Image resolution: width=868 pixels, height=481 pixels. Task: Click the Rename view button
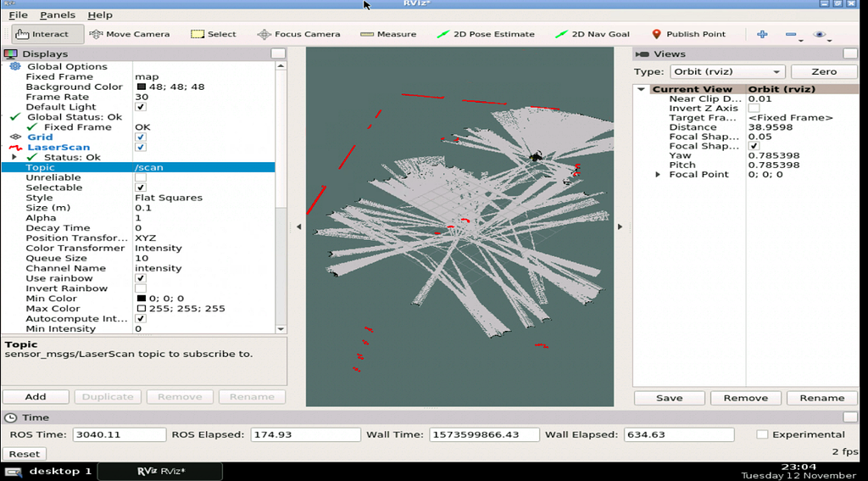pyautogui.click(x=822, y=398)
